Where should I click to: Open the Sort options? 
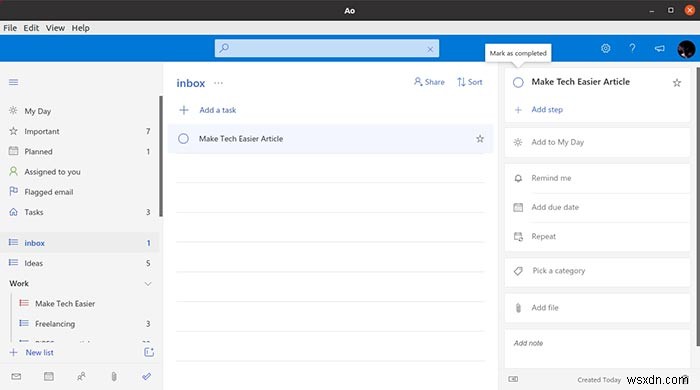tap(470, 82)
